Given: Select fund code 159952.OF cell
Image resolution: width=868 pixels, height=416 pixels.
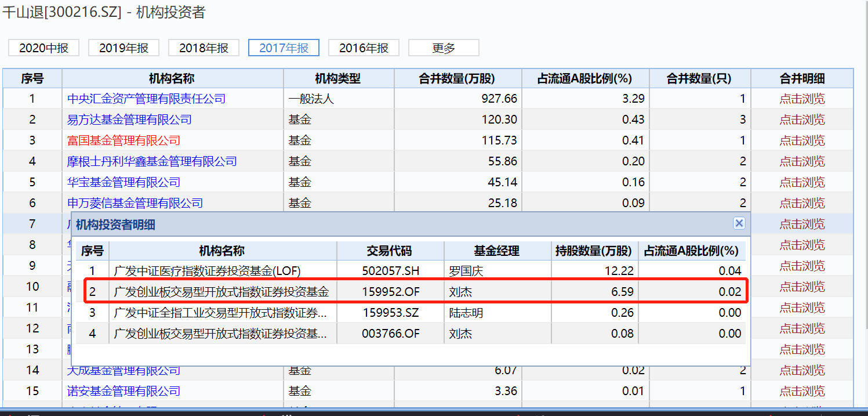Looking at the screenshot, I should pyautogui.click(x=390, y=291).
